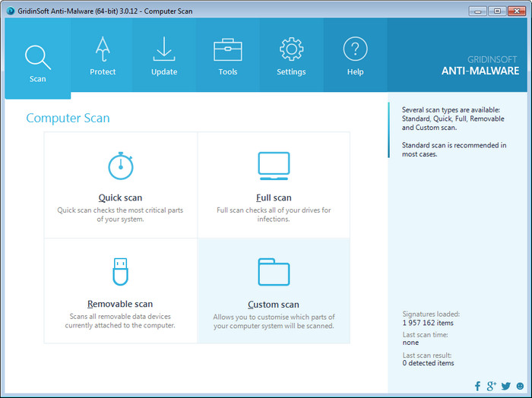Maximize the GridinSoft Anti-Malware window
This screenshot has height=398, width=532.
(497, 11)
